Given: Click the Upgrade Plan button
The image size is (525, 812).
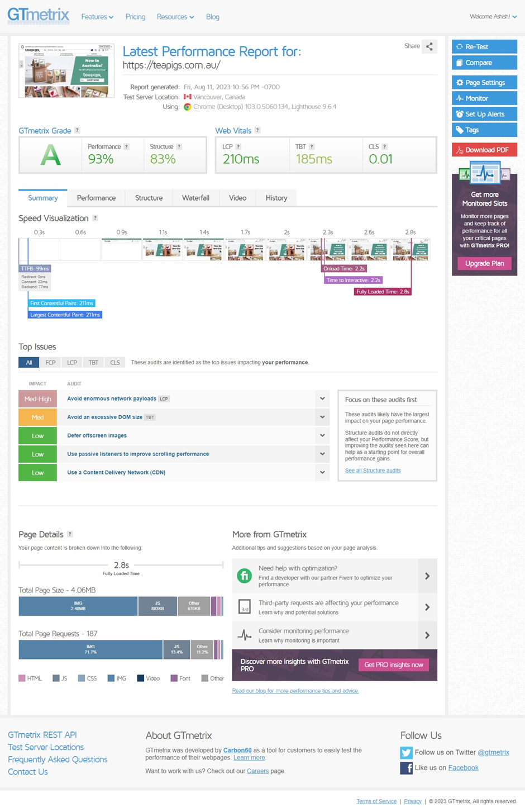Looking at the screenshot, I should pos(484,263).
